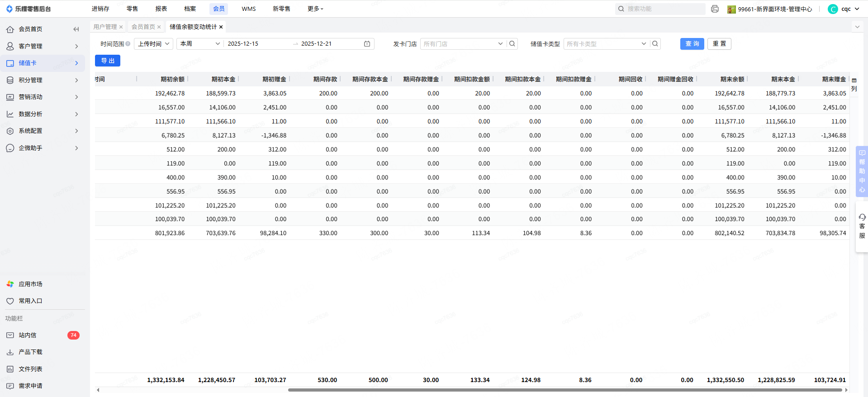This screenshot has width=868, height=397.
Task: Expand the 积分管理 sidebar submenu
Action: point(76,80)
